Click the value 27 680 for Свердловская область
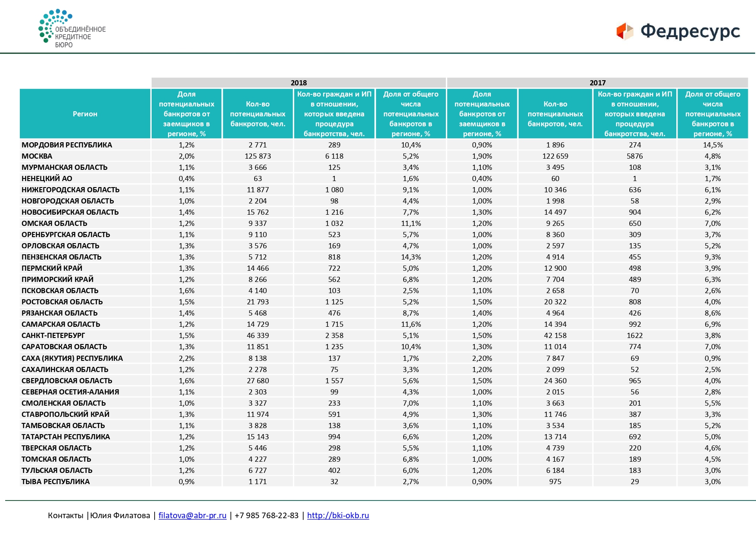The height and width of the screenshot is (535, 756). [258, 381]
